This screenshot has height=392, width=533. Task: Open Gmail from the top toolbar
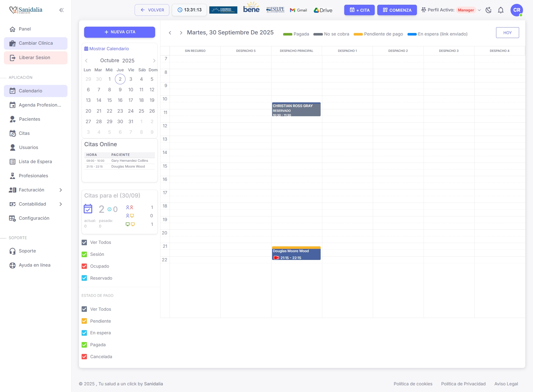(x=298, y=10)
